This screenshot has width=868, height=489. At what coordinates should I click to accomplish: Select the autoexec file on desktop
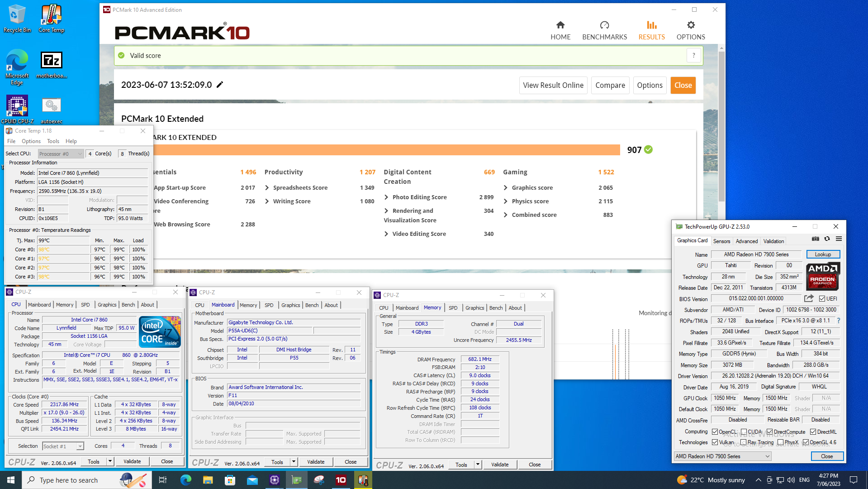(51, 110)
